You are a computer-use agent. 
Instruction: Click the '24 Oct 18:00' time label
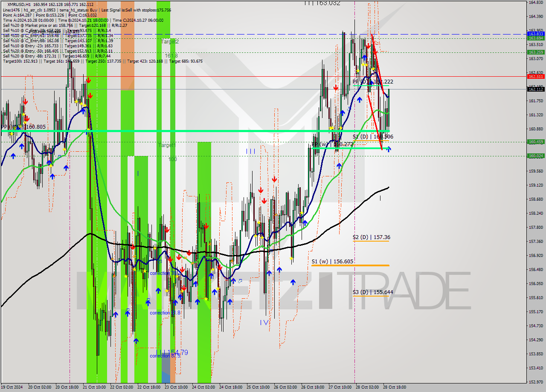click(x=230, y=387)
